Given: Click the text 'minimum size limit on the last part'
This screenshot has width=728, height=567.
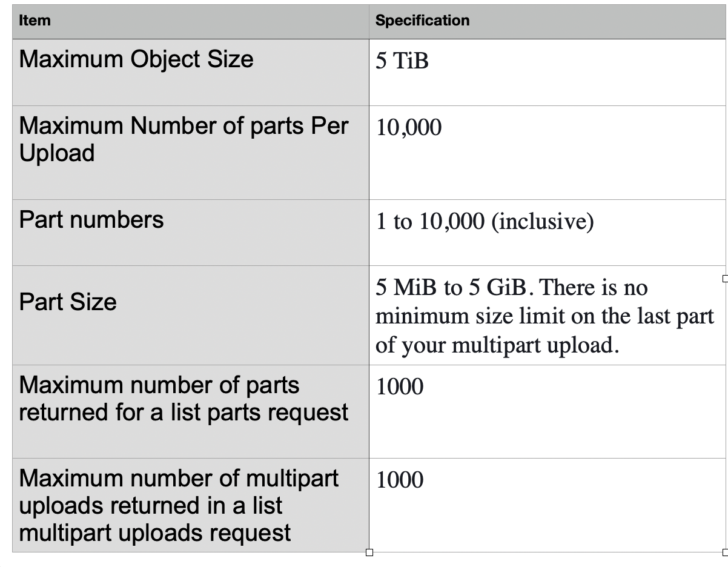Looking at the screenshot, I should [544, 316].
